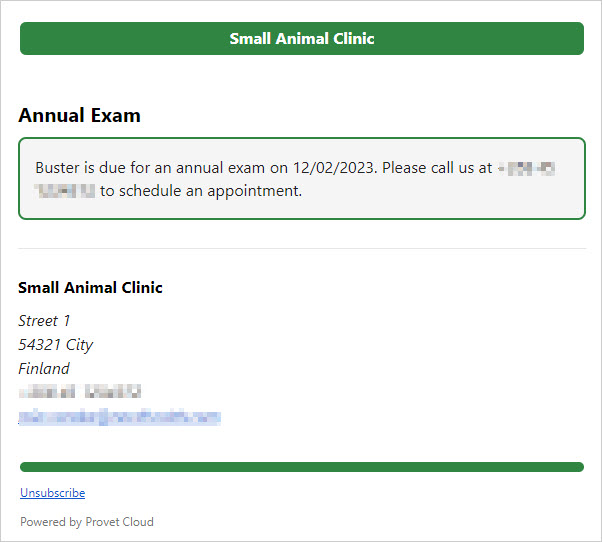Click the blurred clinic phone number below Finland
The image size is (602, 542).
[80, 392]
